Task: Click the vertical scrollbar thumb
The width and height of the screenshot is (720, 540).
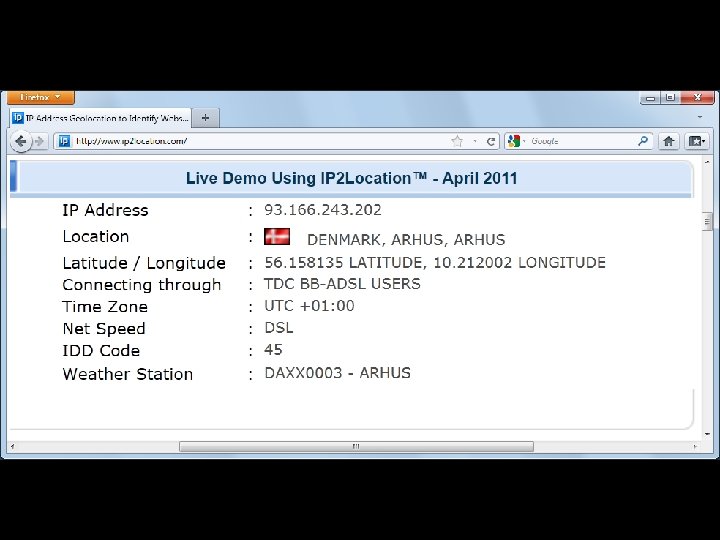Action: [707, 222]
